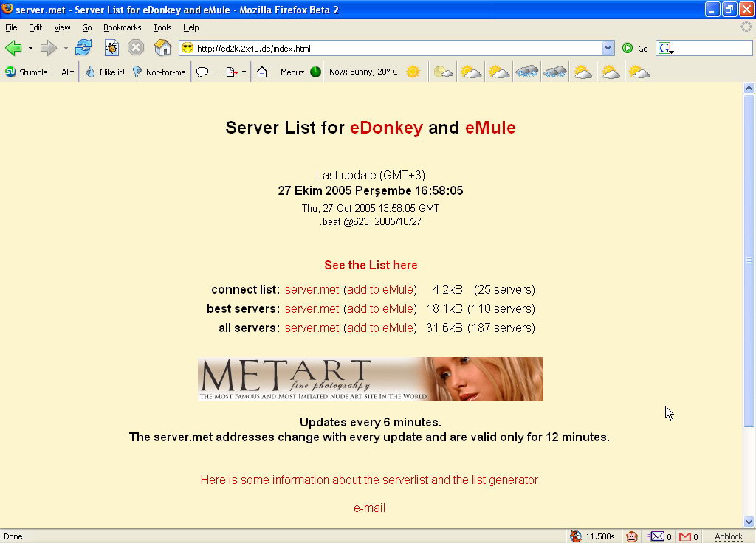Open all servers server.met link
Viewport: 756px width, 543px height.
pyautogui.click(x=312, y=328)
